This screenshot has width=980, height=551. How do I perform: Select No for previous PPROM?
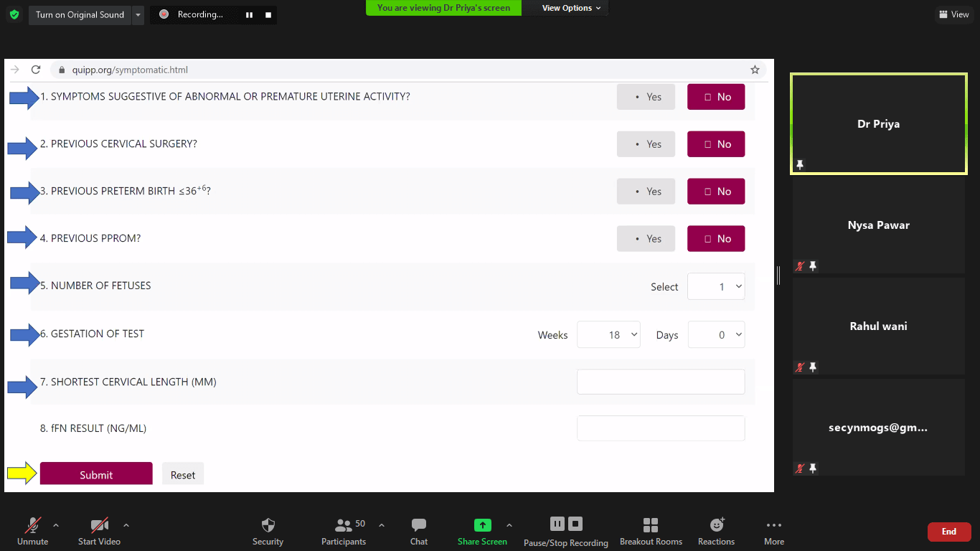coord(716,239)
